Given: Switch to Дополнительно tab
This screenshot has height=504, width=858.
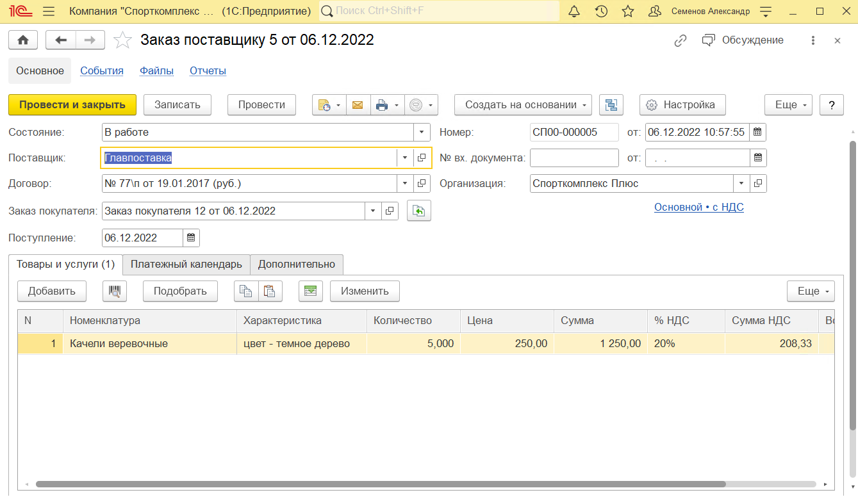Looking at the screenshot, I should 297,264.
